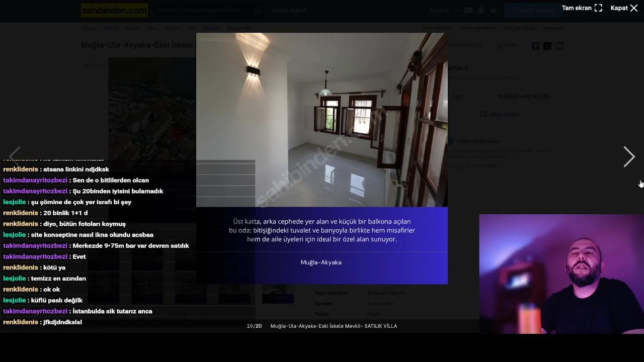Click the dimmed messages envelope icon in header
This screenshot has height=362, width=644.
click(468, 10)
